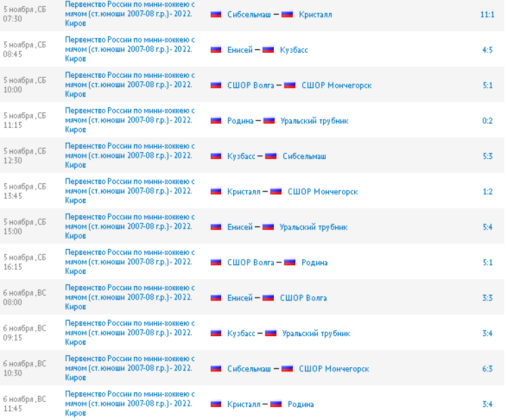The height and width of the screenshot is (420, 507).
Task: Open the Енисей team link in the 4:5 match
Action: pos(240,50)
